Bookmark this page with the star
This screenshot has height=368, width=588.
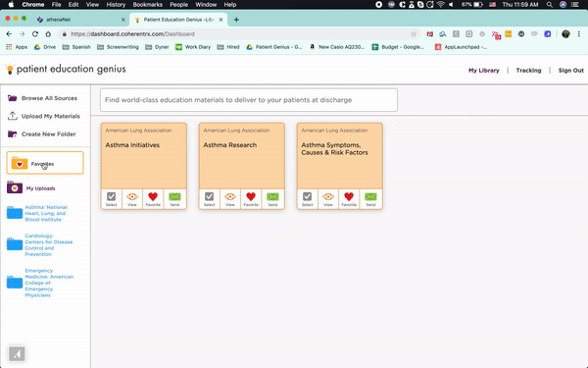click(x=414, y=33)
